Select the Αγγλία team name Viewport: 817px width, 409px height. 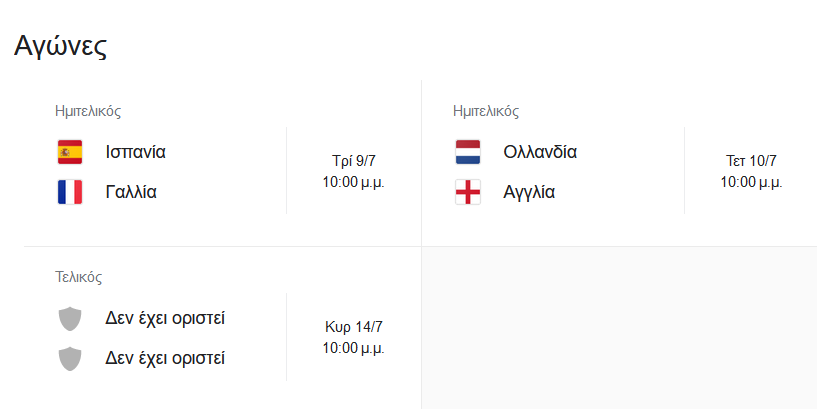529,192
